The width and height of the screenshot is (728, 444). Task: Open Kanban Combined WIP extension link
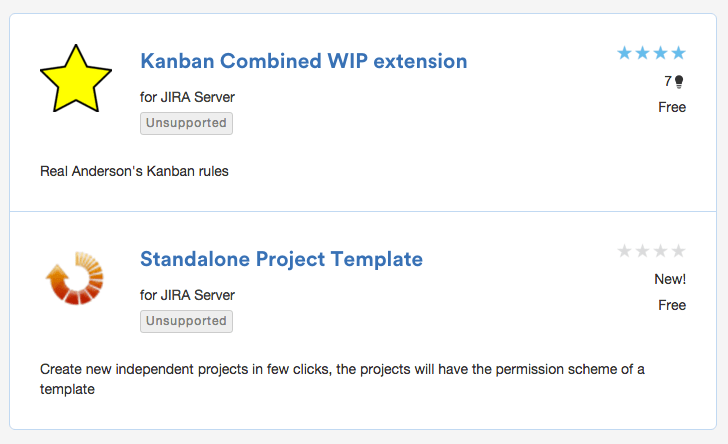coord(303,61)
